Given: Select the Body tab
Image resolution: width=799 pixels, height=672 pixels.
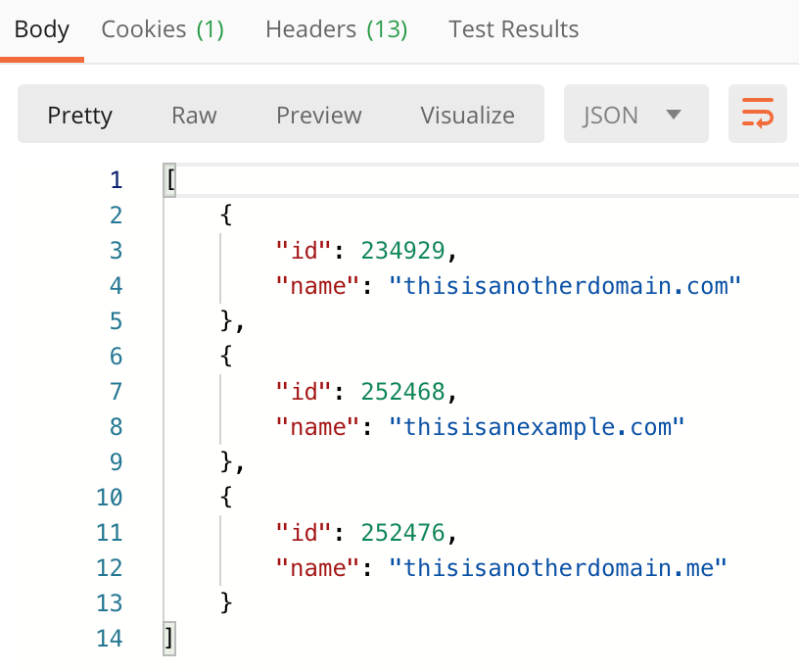Looking at the screenshot, I should [42, 29].
